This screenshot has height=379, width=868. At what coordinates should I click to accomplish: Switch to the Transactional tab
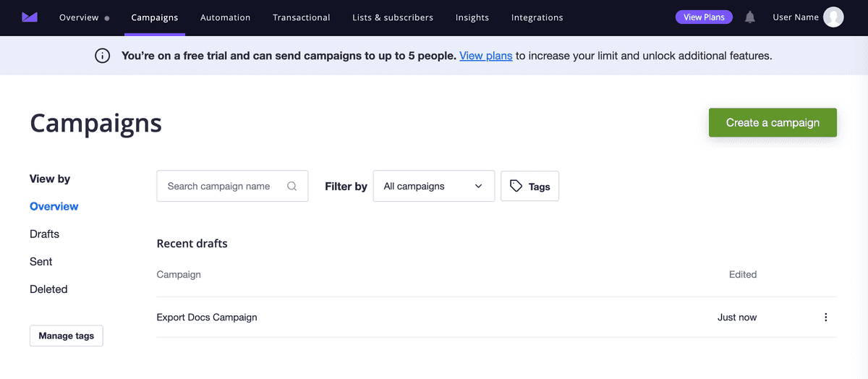point(302,17)
